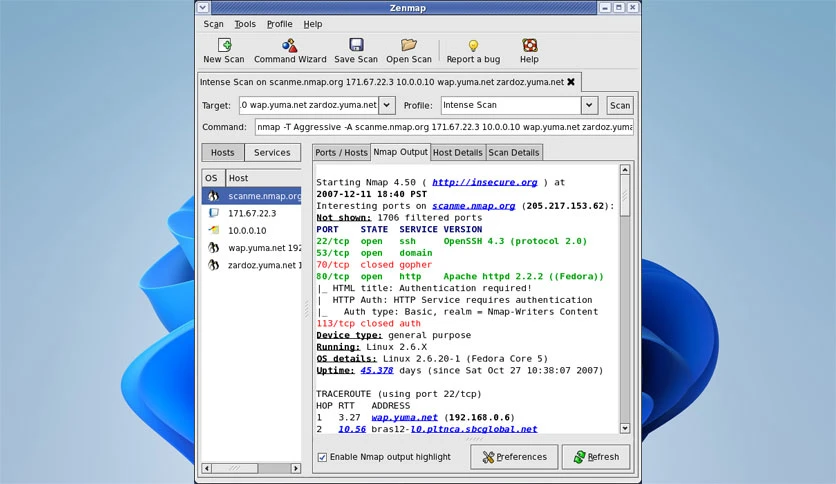The height and width of the screenshot is (484, 836).
Task: Click the 22/tcp open ssh output line
Action: (x=452, y=241)
